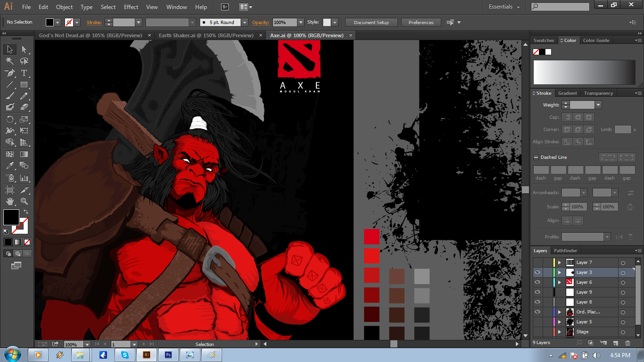Select the Artboard tool
The image size is (644, 362).
(9, 190)
